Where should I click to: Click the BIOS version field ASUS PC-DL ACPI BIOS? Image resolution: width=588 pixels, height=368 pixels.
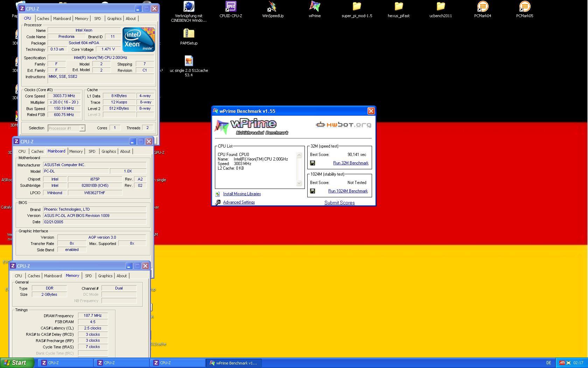point(94,216)
